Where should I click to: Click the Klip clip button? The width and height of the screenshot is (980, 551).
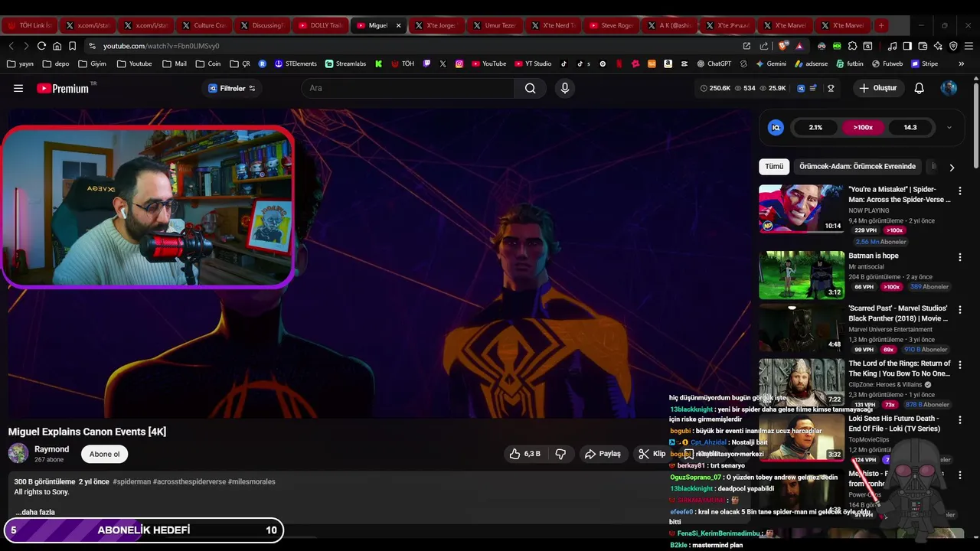point(652,454)
